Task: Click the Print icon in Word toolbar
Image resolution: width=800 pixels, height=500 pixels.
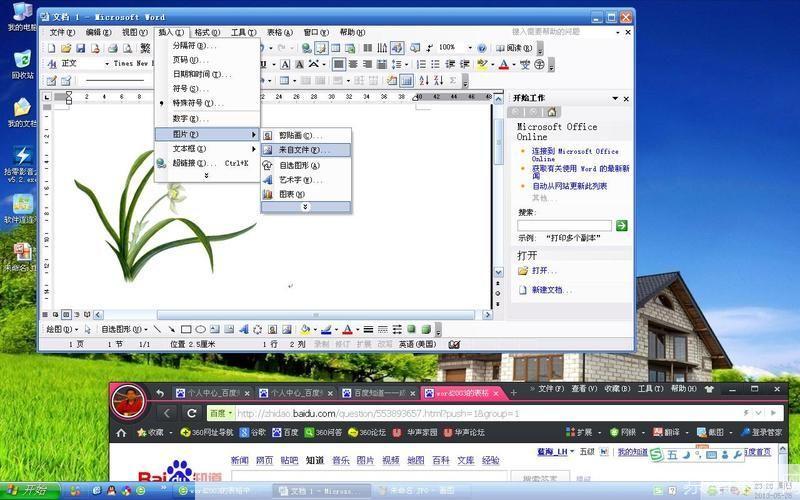Action: [x=113, y=48]
